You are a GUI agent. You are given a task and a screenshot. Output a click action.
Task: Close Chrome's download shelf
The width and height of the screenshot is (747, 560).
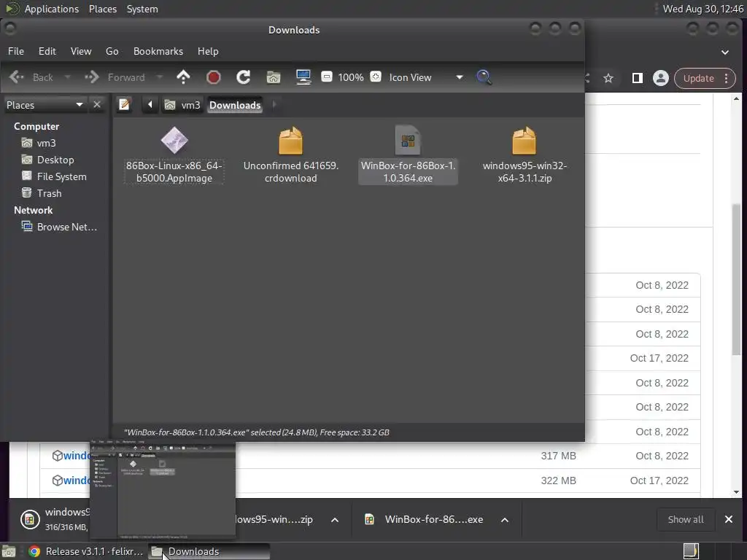click(x=729, y=519)
